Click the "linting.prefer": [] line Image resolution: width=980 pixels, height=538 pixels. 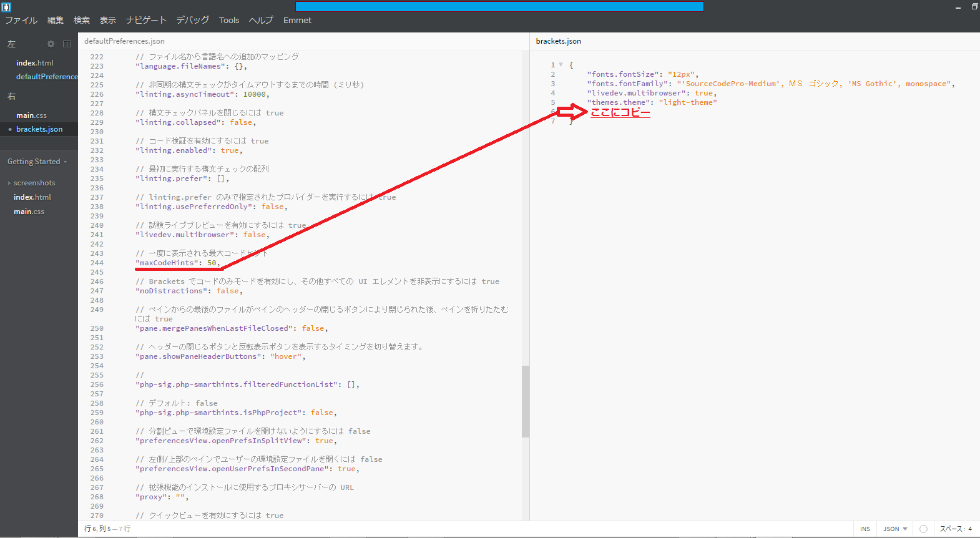(182, 179)
